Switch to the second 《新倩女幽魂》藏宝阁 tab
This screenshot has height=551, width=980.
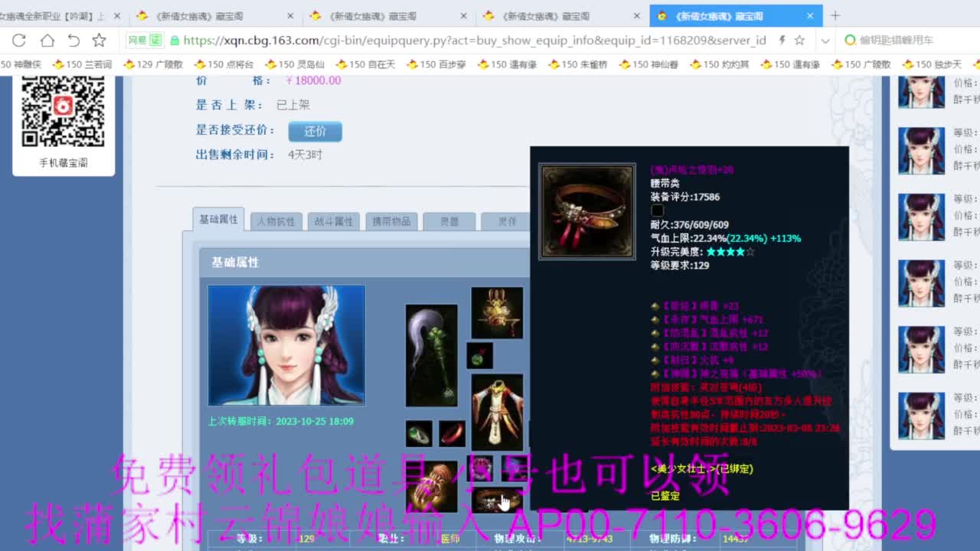[214, 15]
